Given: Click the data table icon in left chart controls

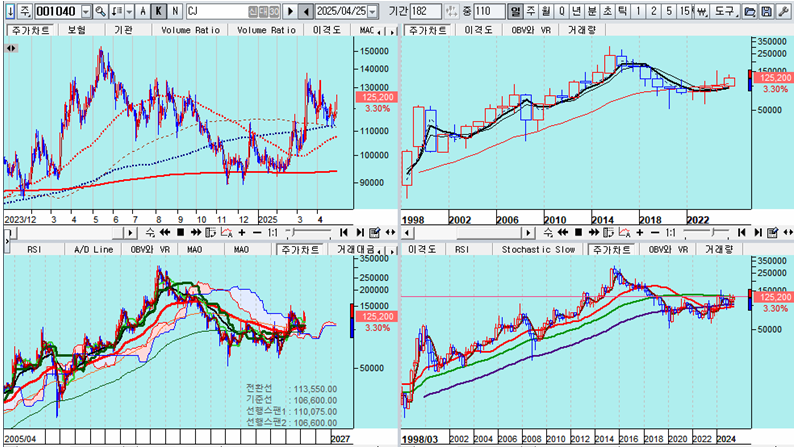Looking at the screenshot, I should point(211,233).
